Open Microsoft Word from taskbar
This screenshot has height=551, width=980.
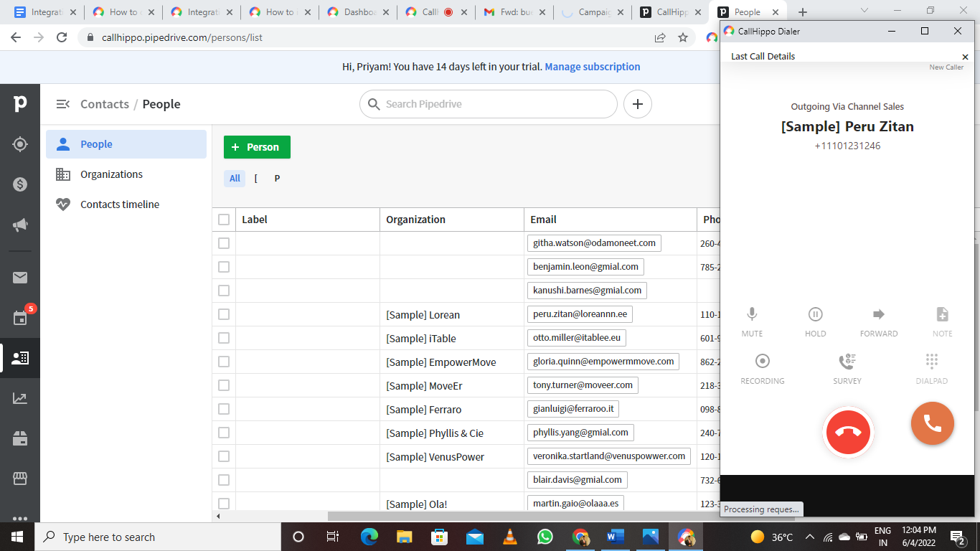(x=616, y=537)
